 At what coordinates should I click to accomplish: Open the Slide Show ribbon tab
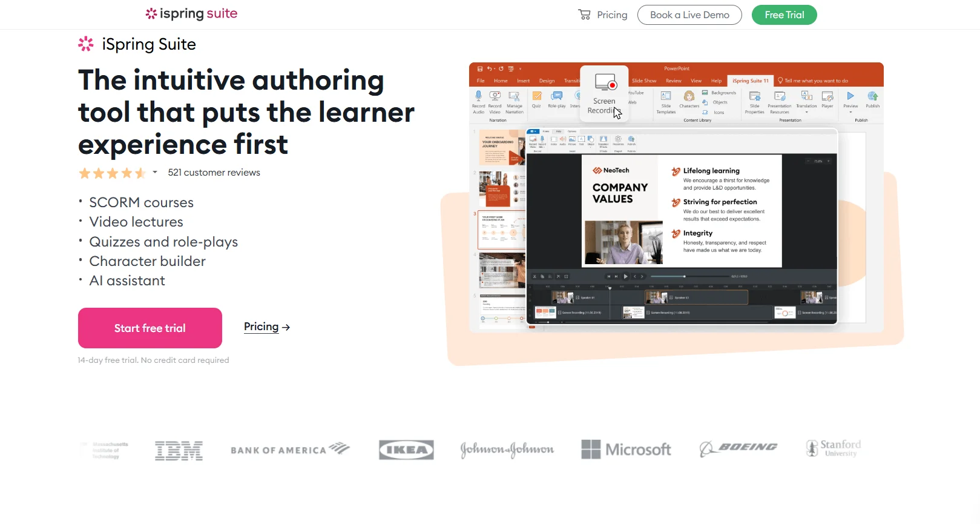(x=644, y=81)
